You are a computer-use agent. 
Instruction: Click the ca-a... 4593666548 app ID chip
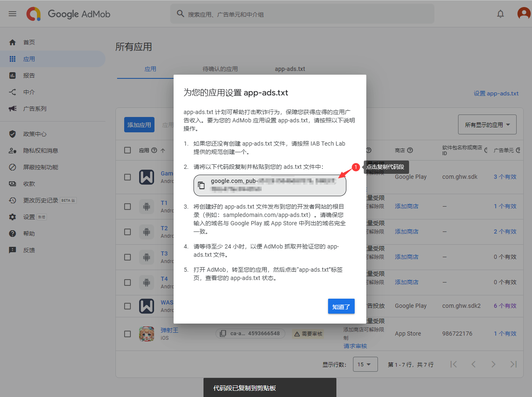[x=250, y=334]
